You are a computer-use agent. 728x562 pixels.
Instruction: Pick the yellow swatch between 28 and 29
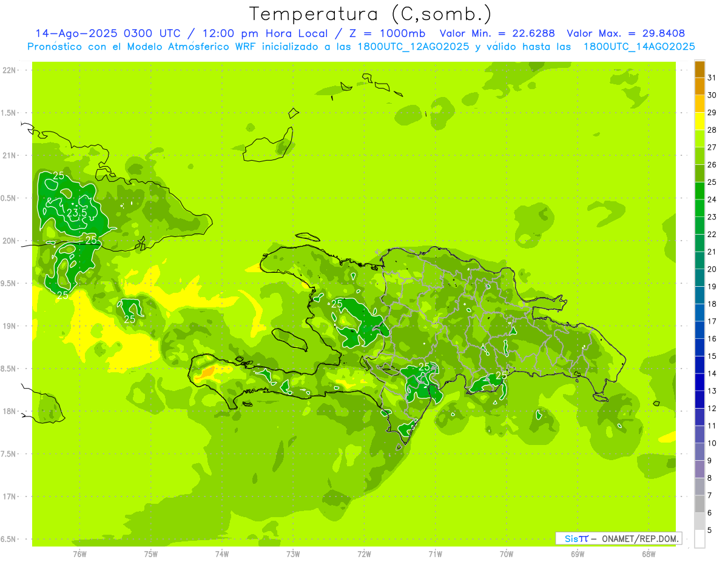[x=699, y=121]
